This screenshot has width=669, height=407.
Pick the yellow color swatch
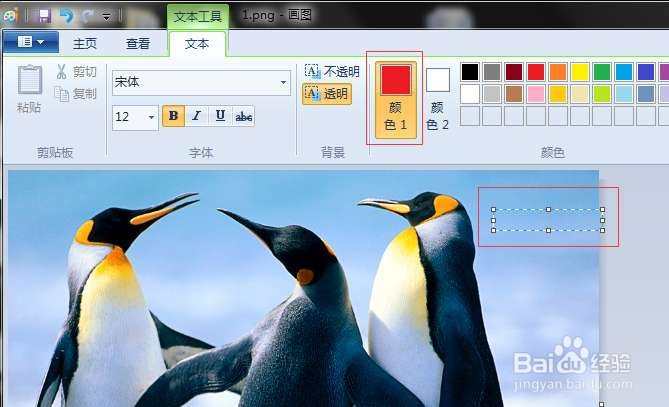tap(580, 72)
